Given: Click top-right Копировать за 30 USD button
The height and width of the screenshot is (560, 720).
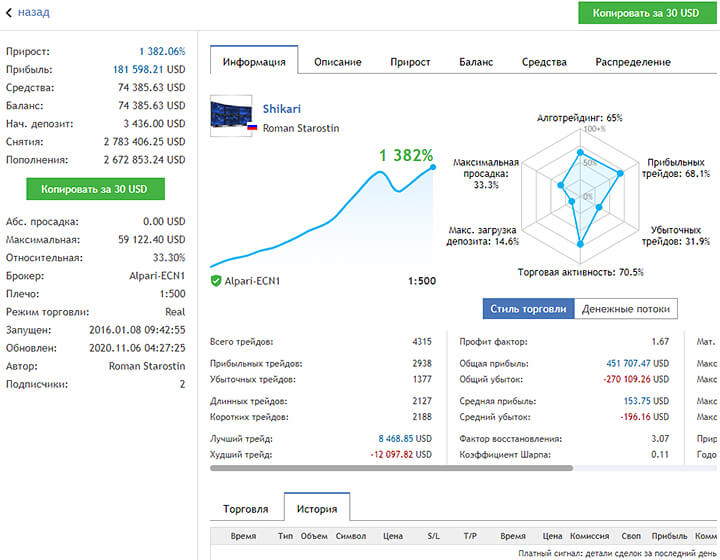Looking at the screenshot, I should (x=647, y=13).
